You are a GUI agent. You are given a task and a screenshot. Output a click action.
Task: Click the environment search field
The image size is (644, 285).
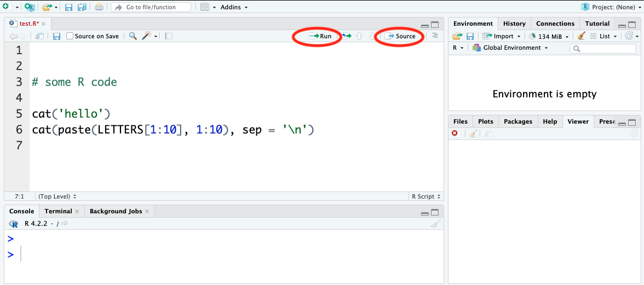tap(603, 48)
